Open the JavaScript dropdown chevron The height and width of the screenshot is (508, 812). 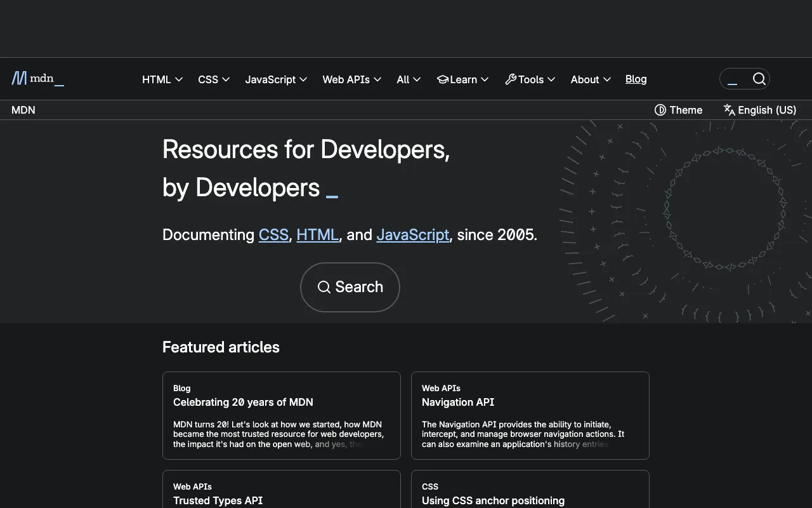[303, 79]
